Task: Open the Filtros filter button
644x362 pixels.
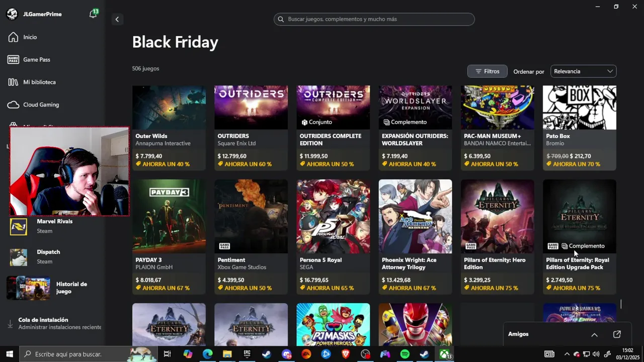Action: click(x=487, y=71)
